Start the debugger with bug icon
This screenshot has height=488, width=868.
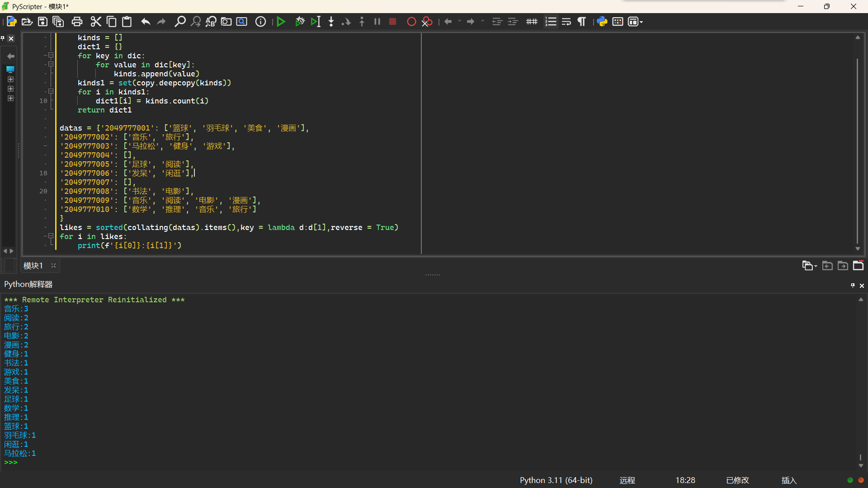(x=300, y=22)
